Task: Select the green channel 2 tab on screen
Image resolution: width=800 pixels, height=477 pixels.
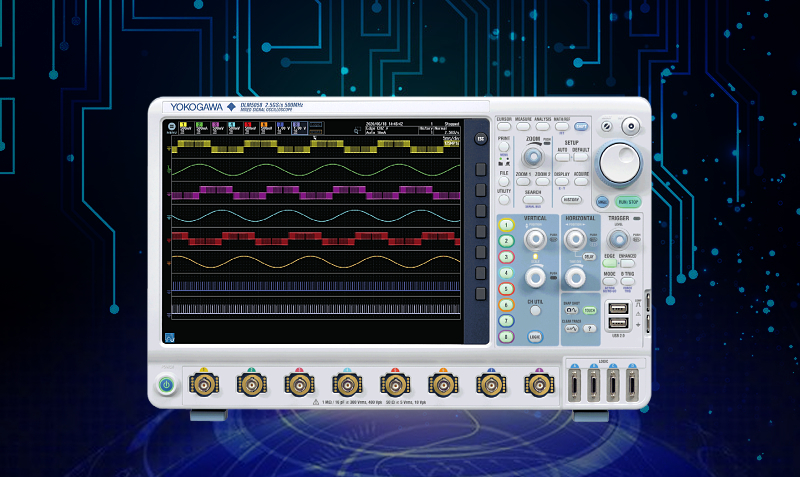Action: (x=202, y=128)
